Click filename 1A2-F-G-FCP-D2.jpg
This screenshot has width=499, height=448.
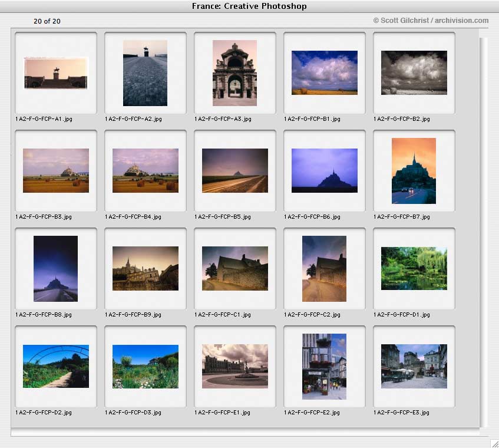(x=44, y=413)
